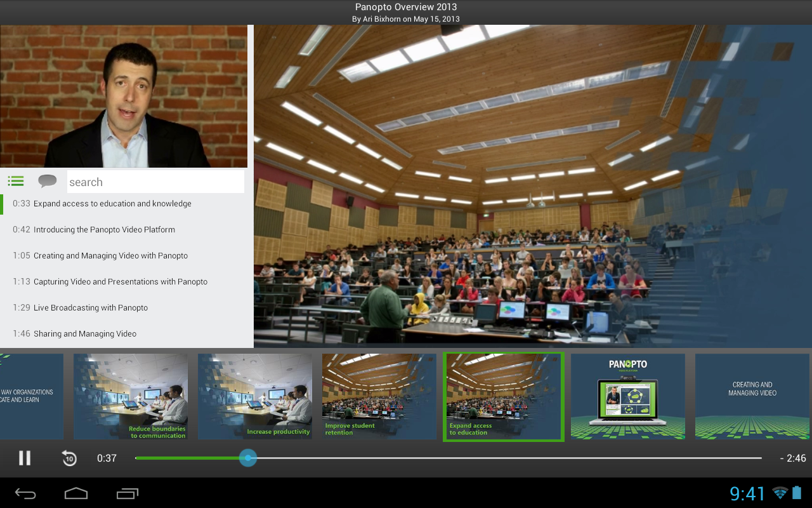The width and height of the screenshot is (812, 508).
Task: Select Reduce boundaries to communication thumbnail
Action: 130,397
